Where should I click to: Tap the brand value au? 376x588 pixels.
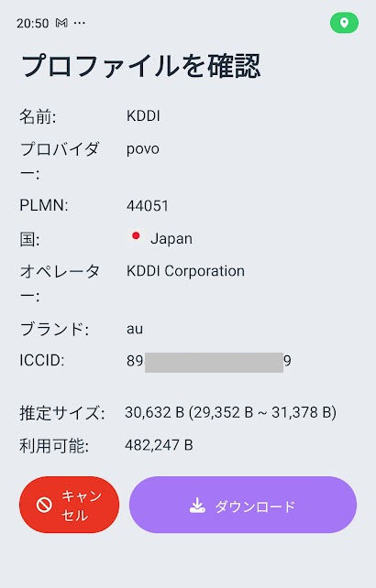click(135, 329)
